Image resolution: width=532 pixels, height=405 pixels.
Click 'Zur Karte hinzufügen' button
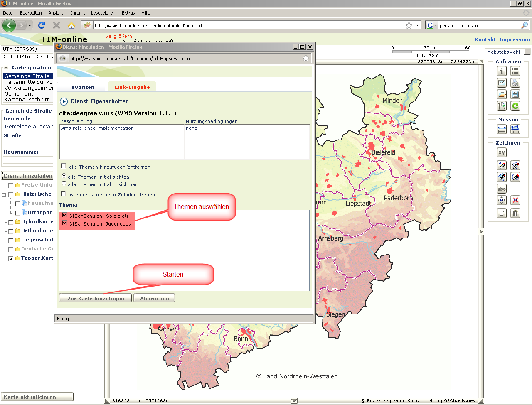tap(96, 298)
